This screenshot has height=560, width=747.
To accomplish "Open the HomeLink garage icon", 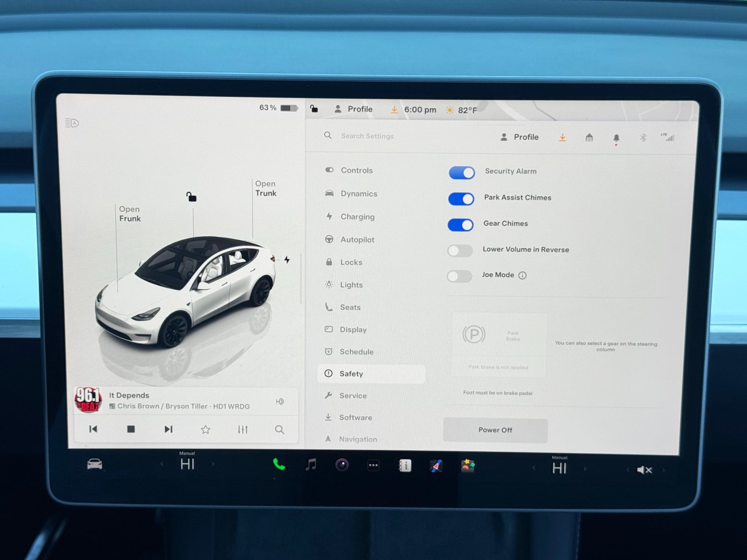I will tap(589, 138).
